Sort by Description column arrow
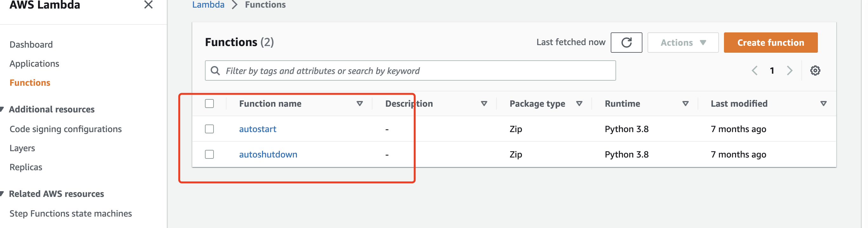This screenshot has height=228, width=868. 484,104
